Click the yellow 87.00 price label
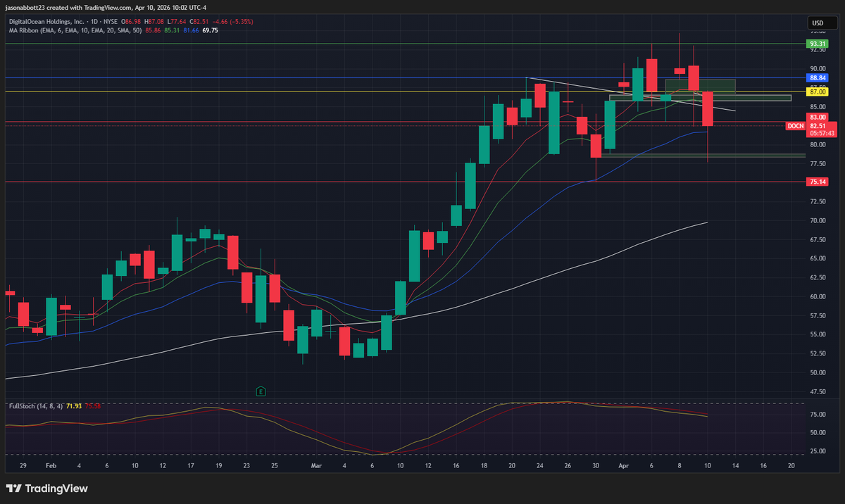The width and height of the screenshot is (845, 504). point(818,92)
